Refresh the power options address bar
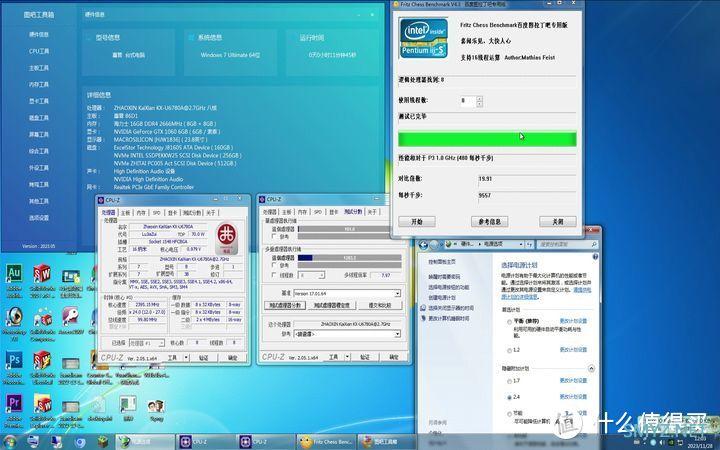720x450 pixels. coord(529,244)
